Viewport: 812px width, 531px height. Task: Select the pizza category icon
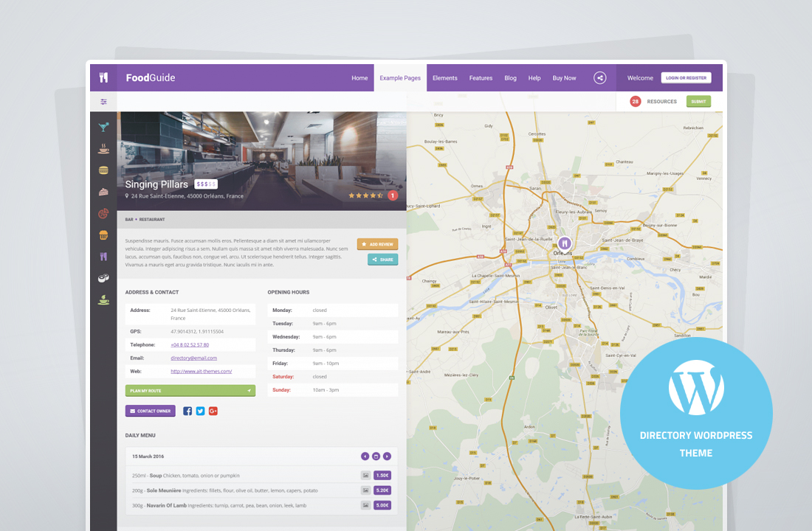click(x=103, y=213)
